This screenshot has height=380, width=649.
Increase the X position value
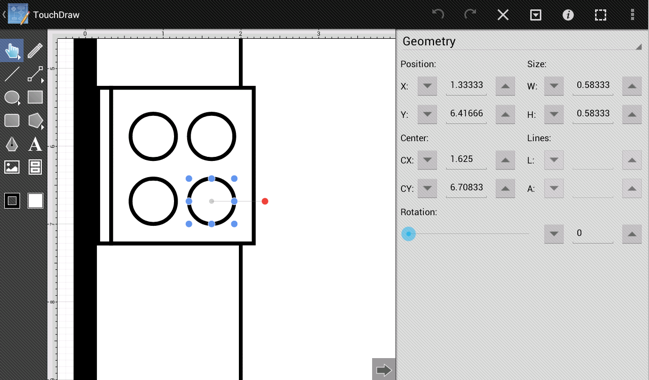point(505,86)
